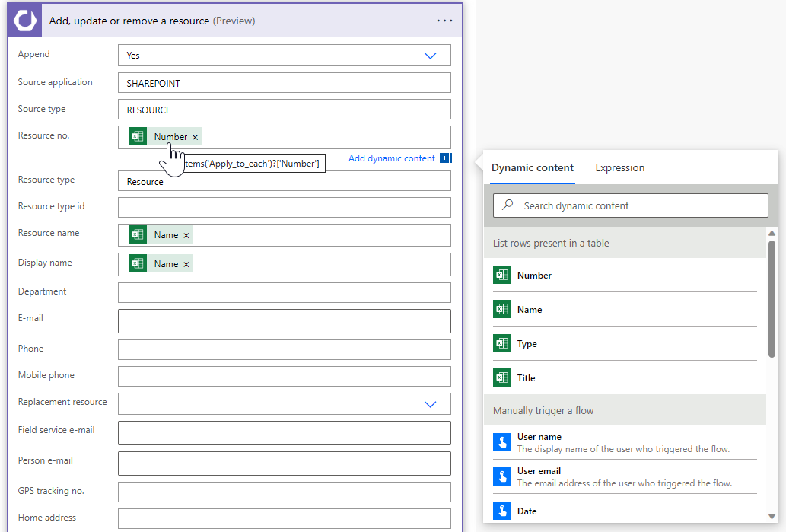Expand the Append dropdown
Viewport: 786px width, 532px height.
pos(430,56)
